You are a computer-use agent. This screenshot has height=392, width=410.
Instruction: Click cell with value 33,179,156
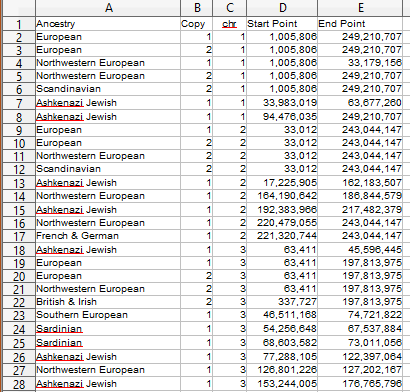360,63
